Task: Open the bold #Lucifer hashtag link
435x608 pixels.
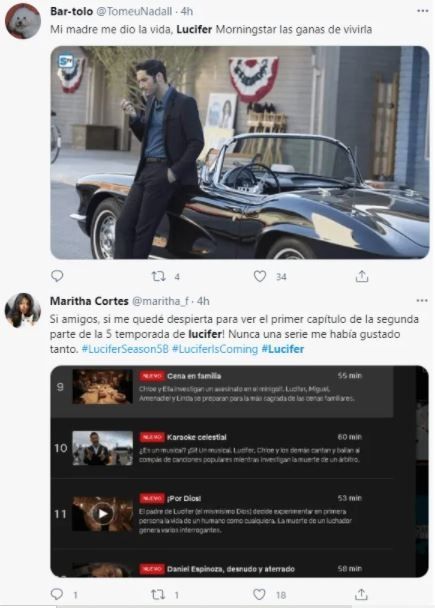Action: click(283, 349)
